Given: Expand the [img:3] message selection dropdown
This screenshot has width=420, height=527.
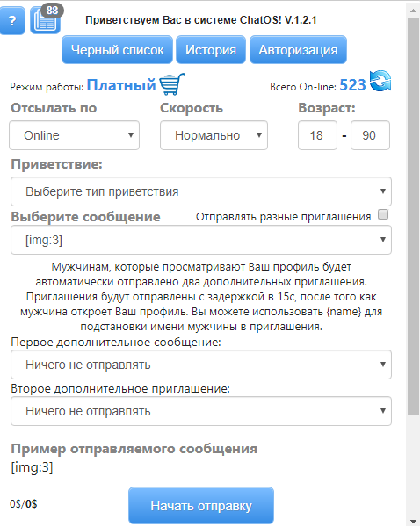Looking at the screenshot, I should click(201, 240).
